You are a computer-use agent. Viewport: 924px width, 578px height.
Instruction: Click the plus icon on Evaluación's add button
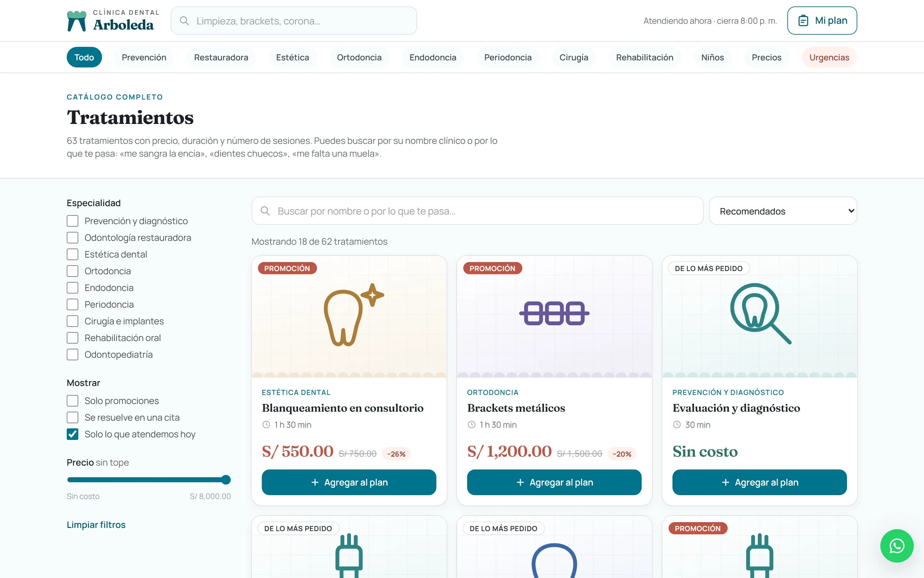click(x=726, y=482)
